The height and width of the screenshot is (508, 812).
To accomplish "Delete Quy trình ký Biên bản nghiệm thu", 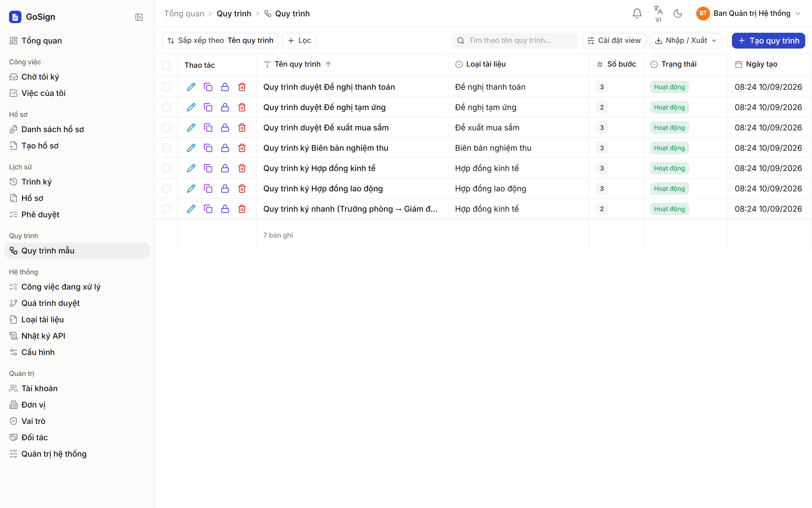I will click(x=242, y=148).
